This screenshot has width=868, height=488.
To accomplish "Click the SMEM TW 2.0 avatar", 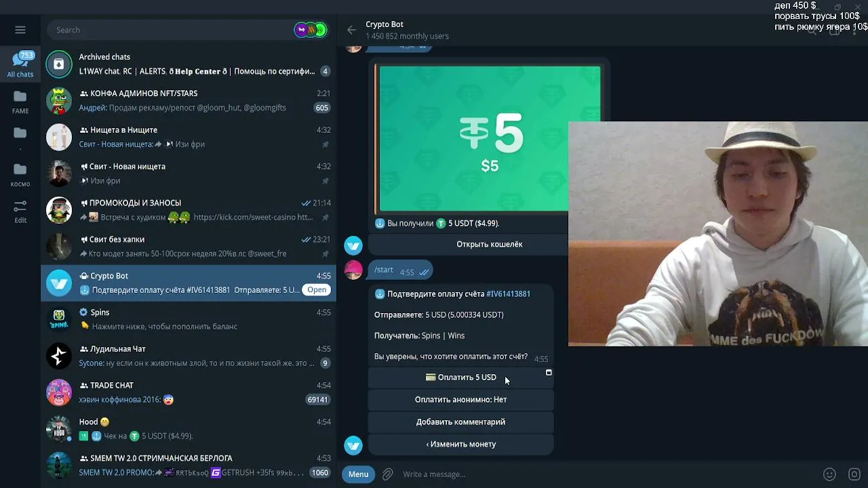I will (x=59, y=466).
